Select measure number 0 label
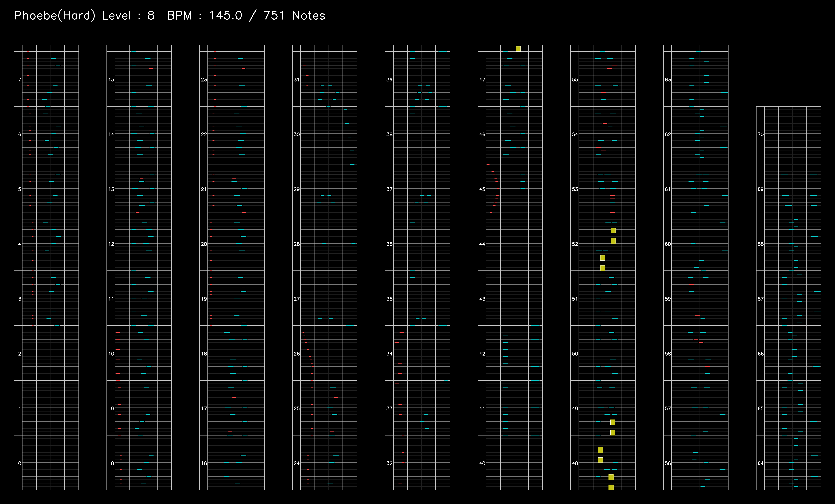The width and height of the screenshot is (835, 504). coord(20,463)
